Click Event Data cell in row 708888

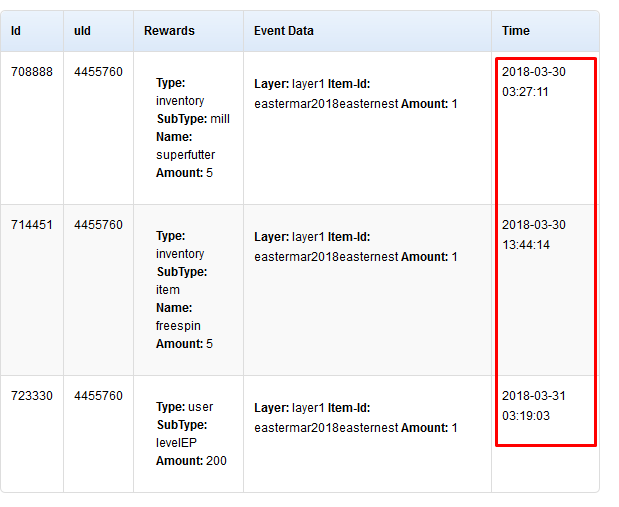click(356, 94)
